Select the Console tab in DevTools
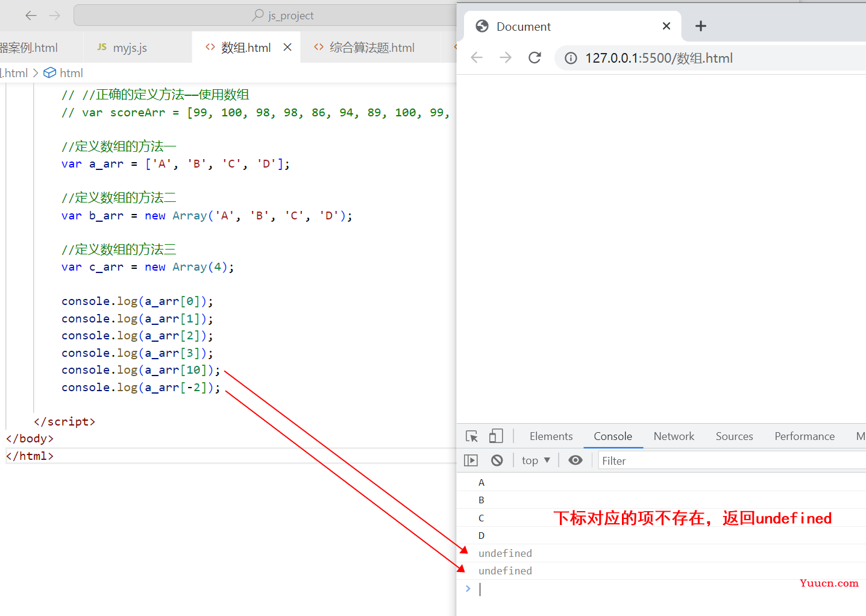The width and height of the screenshot is (866, 616). (613, 436)
